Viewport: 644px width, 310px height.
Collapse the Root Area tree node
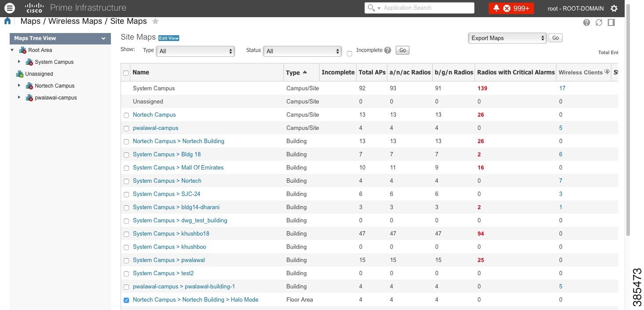12,50
